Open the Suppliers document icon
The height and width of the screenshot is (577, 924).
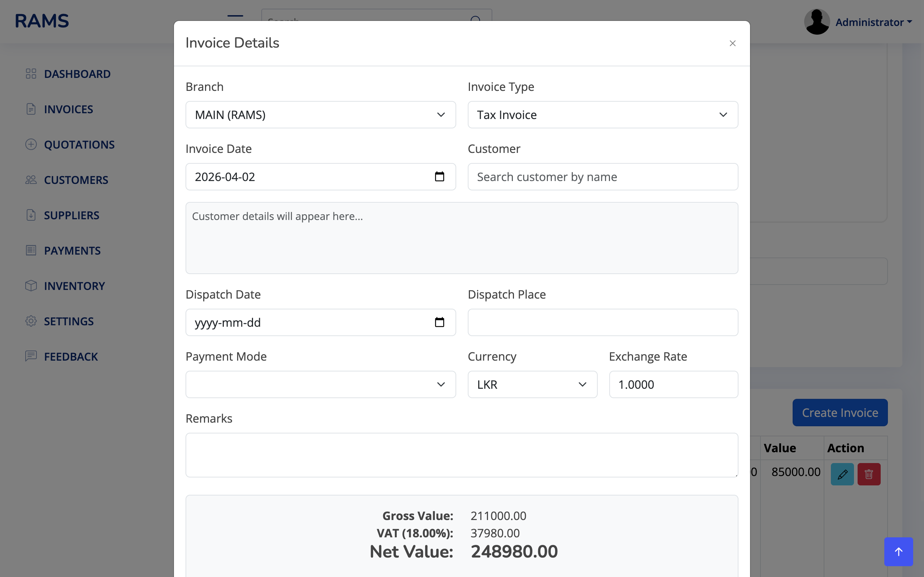tap(31, 215)
